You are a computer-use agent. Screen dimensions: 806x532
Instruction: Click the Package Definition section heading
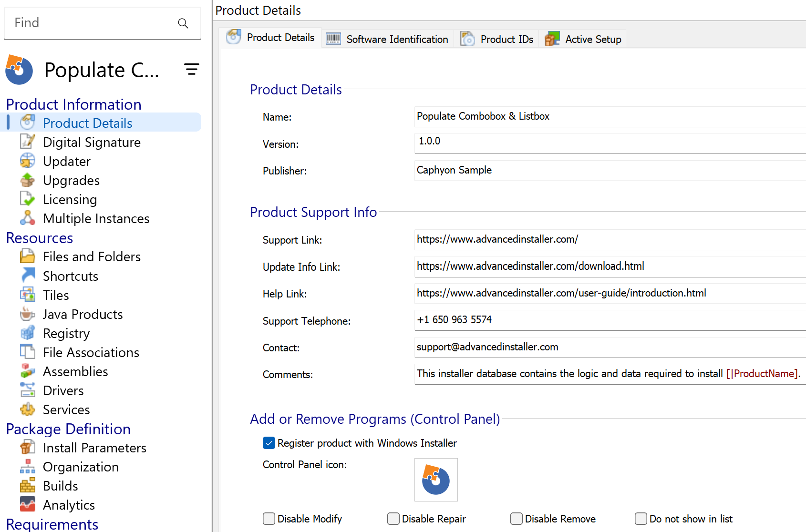(x=68, y=429)
